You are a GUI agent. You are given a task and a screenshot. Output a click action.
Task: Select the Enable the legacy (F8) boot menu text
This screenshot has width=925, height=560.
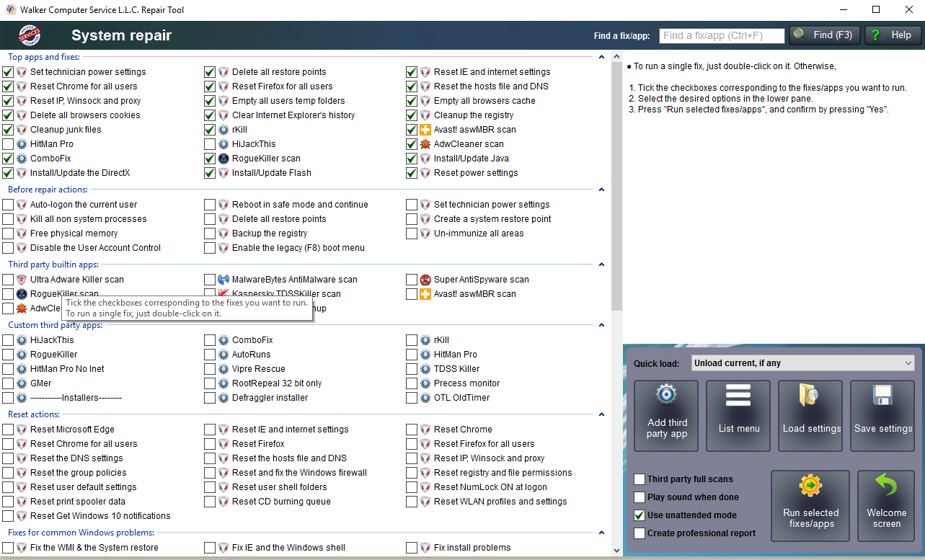(x=298, y=248)
